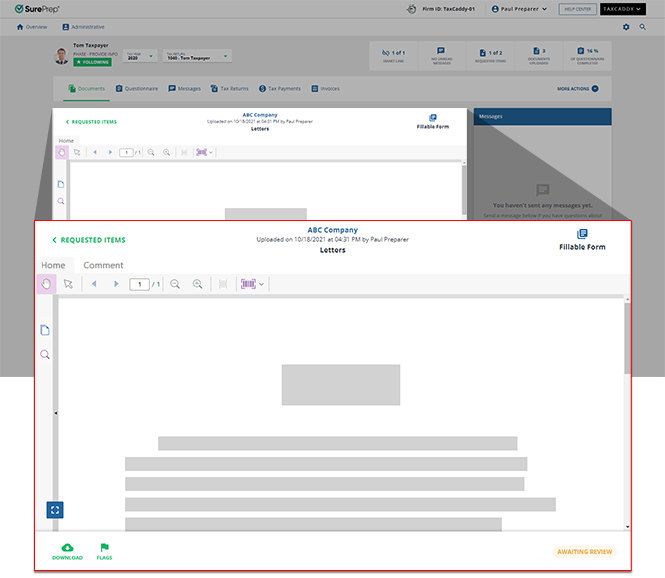Click the Help Center button

pos(578,9)
